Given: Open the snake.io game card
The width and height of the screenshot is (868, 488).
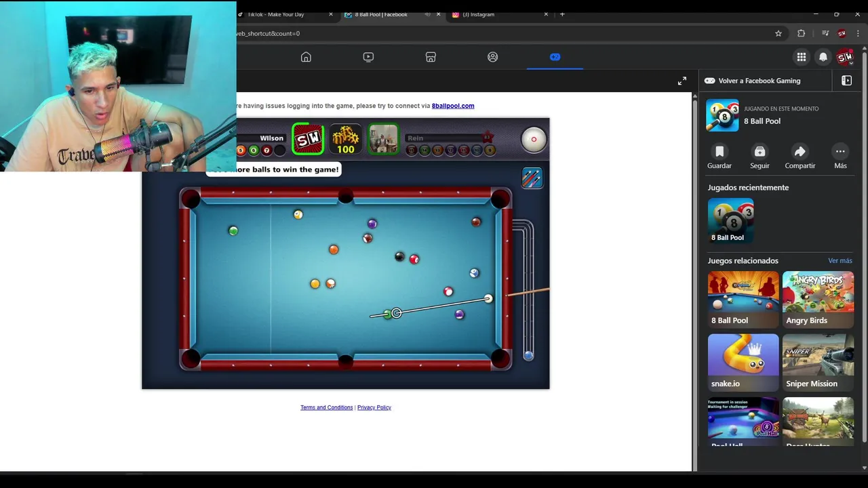Looking at the screenshot, I should [x=743, y=363].
